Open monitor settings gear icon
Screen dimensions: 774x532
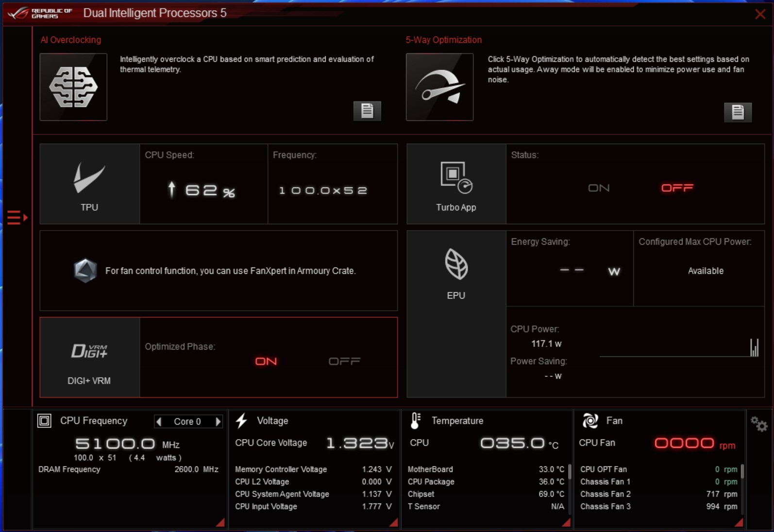click(758, 424)
